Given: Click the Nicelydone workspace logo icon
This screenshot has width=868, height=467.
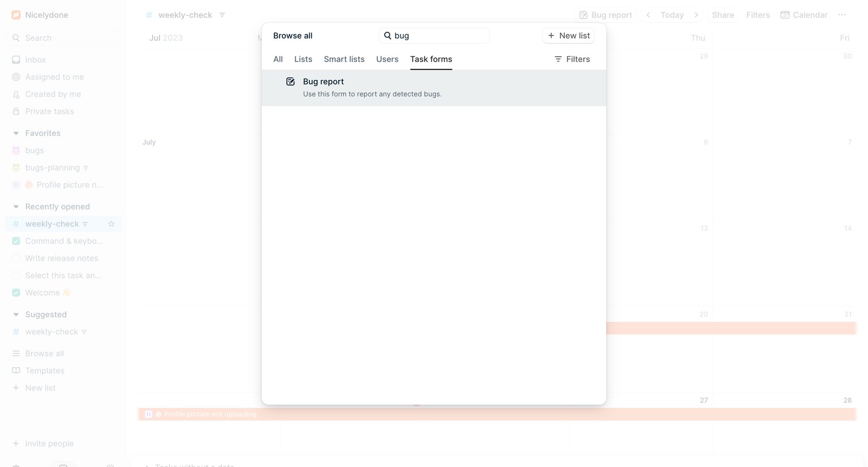Looking at the screenshot, I should tap(16, 15).
